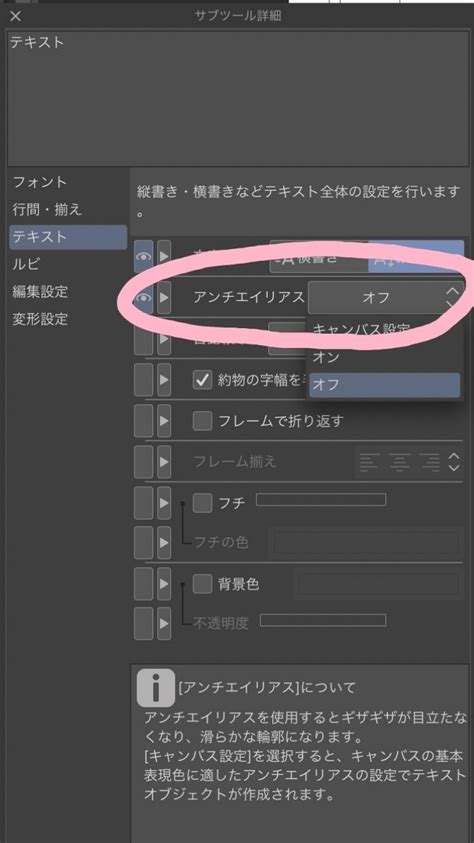Toggle palette display box for フチ row
The image size is (474, 843).
143,503
